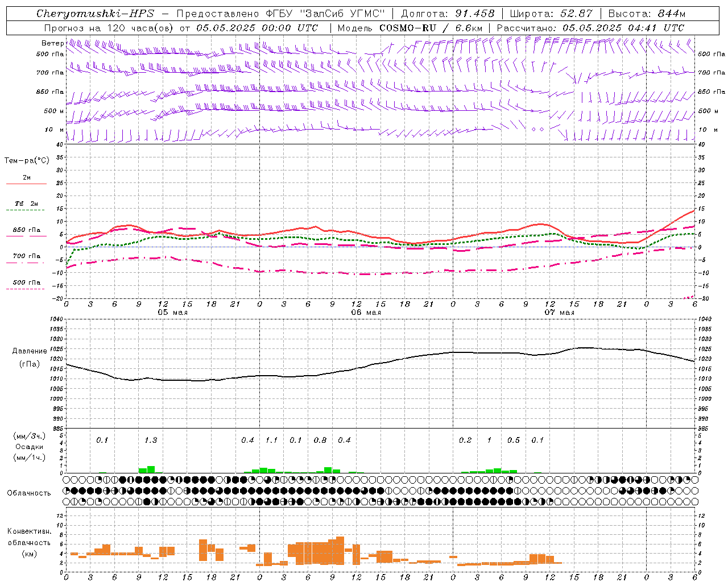Click the 05 мая date label
Viewport: 728px width, 582px height.
tap(172, 313)
